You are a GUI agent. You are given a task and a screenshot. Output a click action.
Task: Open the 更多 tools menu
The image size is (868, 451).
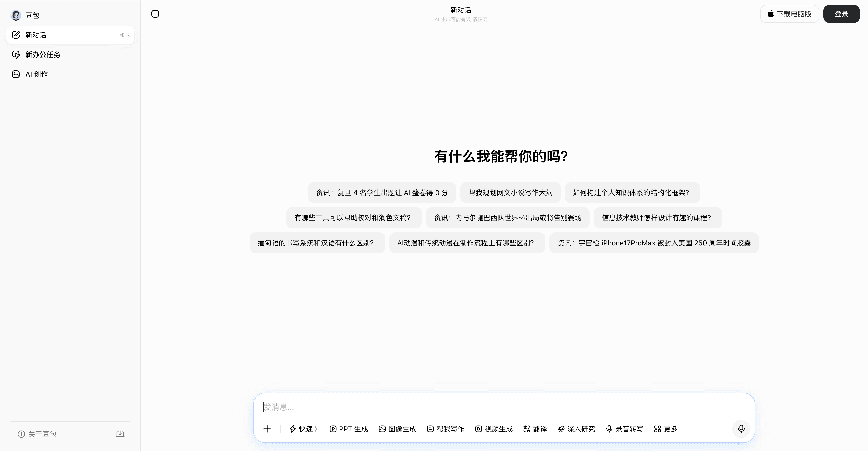click(x=666, y=429)
